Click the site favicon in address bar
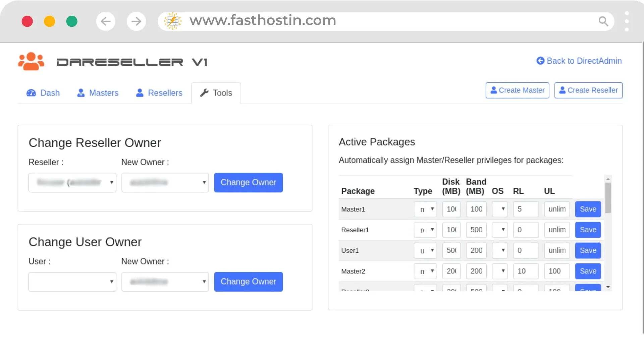This screenshot has width=644, height=362. [x=173, y=21]
